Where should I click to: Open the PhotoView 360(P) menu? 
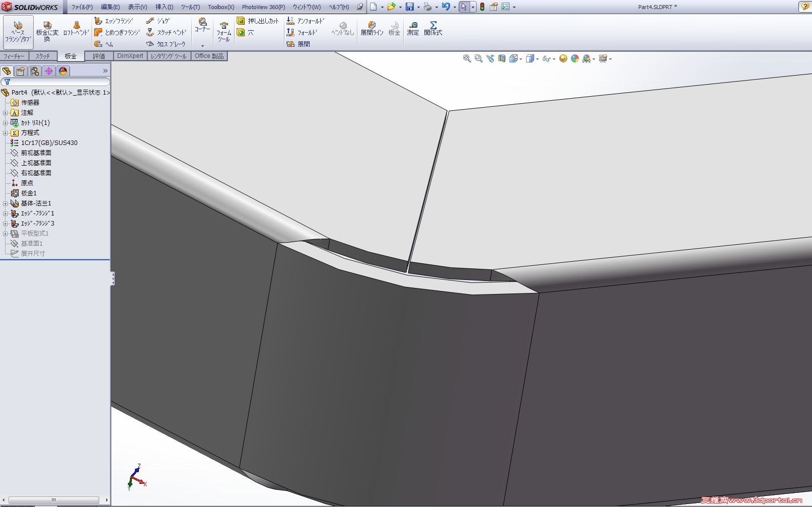tap(263, 7)
